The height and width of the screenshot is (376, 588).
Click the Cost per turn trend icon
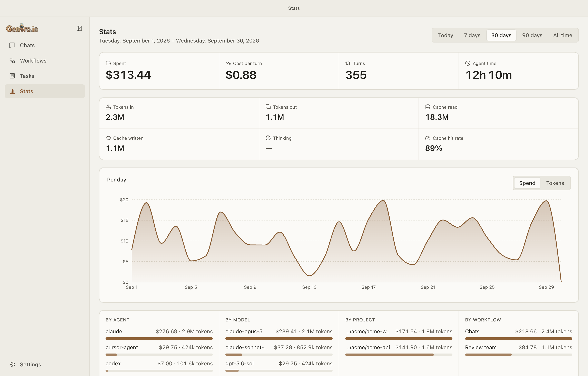pyautogui.click(x=228, y=63)
